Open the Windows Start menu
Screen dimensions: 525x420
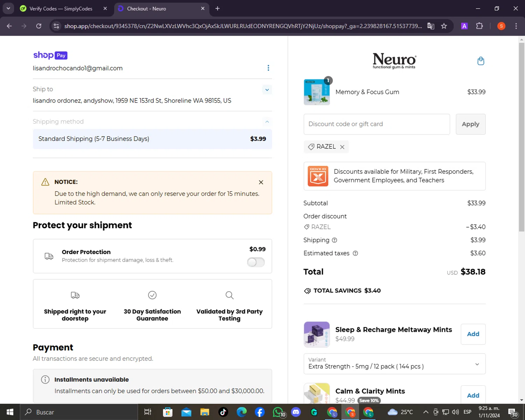(x=10, y=412)
